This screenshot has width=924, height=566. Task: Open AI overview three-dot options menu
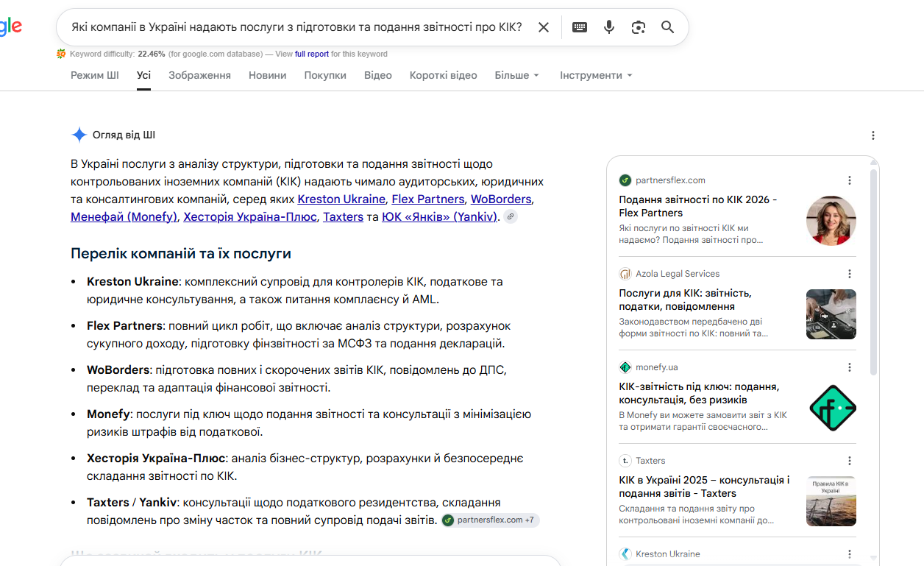[x=873, y=135]
